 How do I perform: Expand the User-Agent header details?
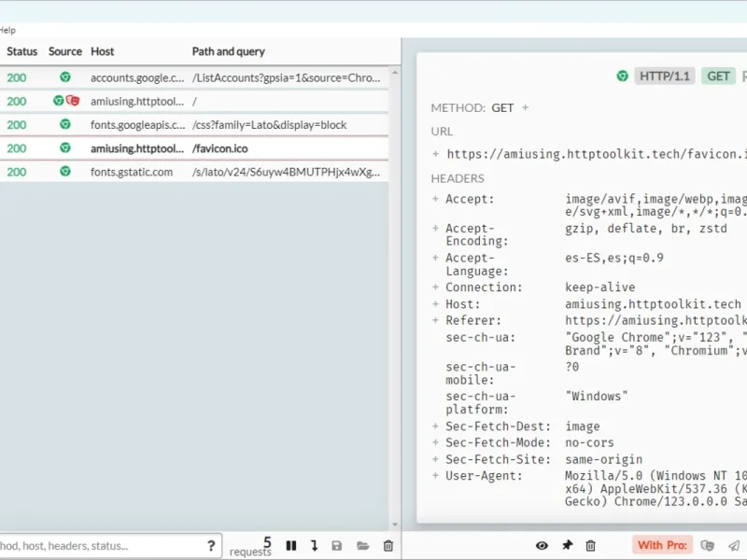[435, 476]
